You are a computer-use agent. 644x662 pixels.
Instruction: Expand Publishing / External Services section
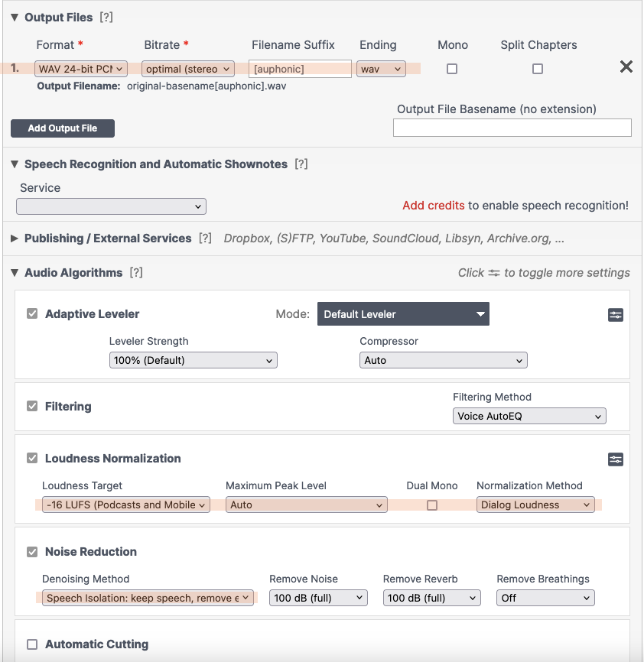(x=15, y=238)
